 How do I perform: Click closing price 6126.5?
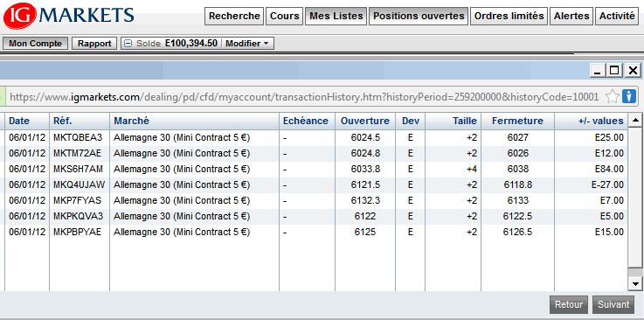click(518, 232)
